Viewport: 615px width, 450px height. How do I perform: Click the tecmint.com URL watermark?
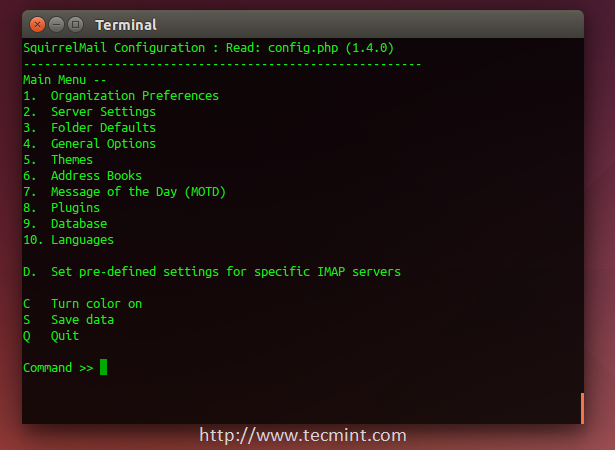click(303, 436)
